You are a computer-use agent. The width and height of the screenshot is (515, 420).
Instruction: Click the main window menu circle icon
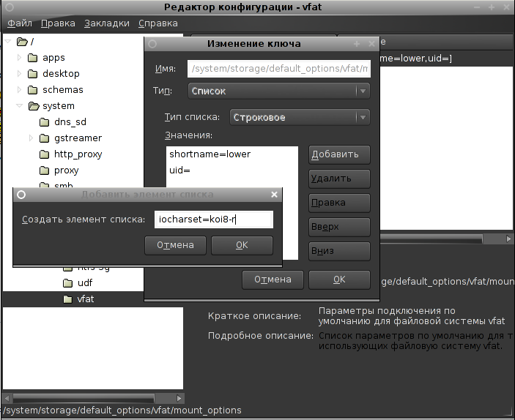tap(10, 7)
